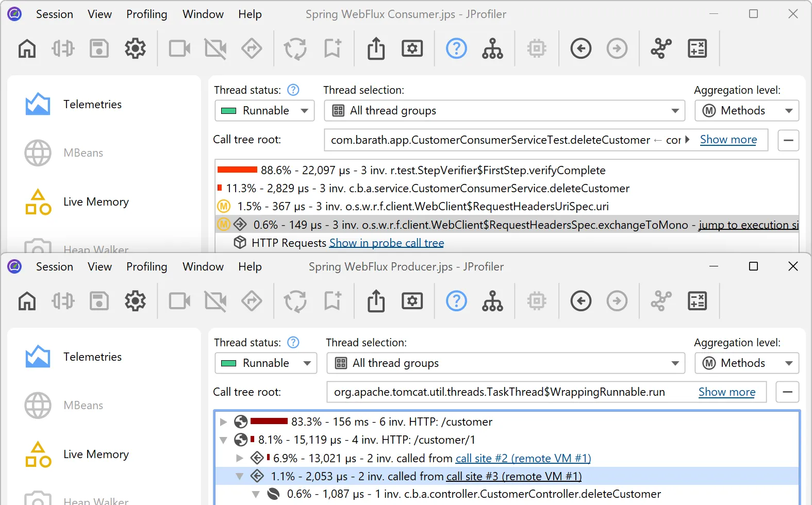Select the CustomerConsumerService.deleteCustomer row
This screenshot has height=505, width=812.
click(x=507, y=189)
